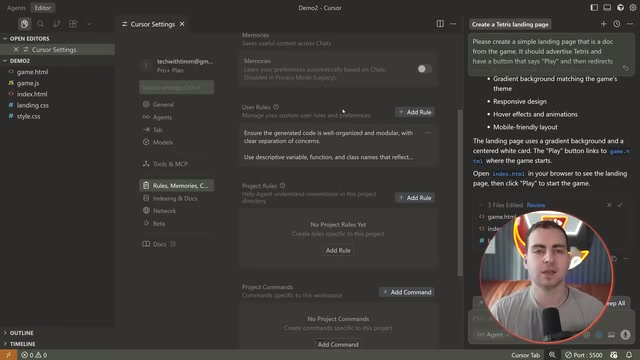Click the Search settings input field
The width and height of the screenshot is (640, 360).
(x=176, y=87)
